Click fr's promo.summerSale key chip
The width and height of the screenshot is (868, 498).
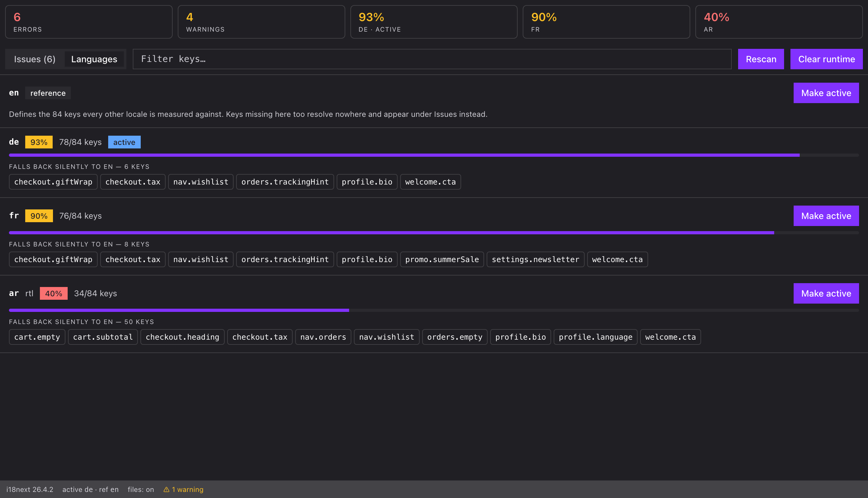(x=442, y=260)
